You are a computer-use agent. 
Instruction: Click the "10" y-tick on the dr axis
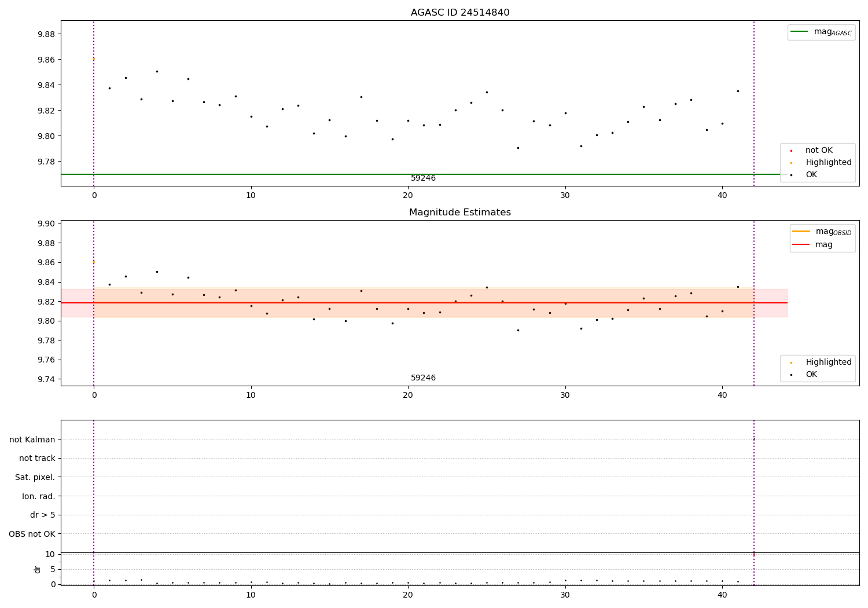click(50, 554)
